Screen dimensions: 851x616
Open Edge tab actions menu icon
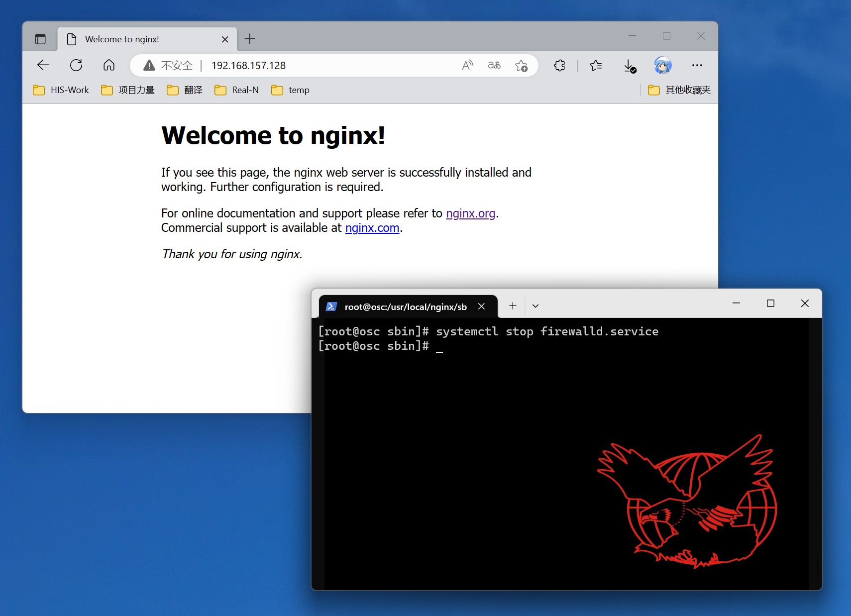(40, 39)
